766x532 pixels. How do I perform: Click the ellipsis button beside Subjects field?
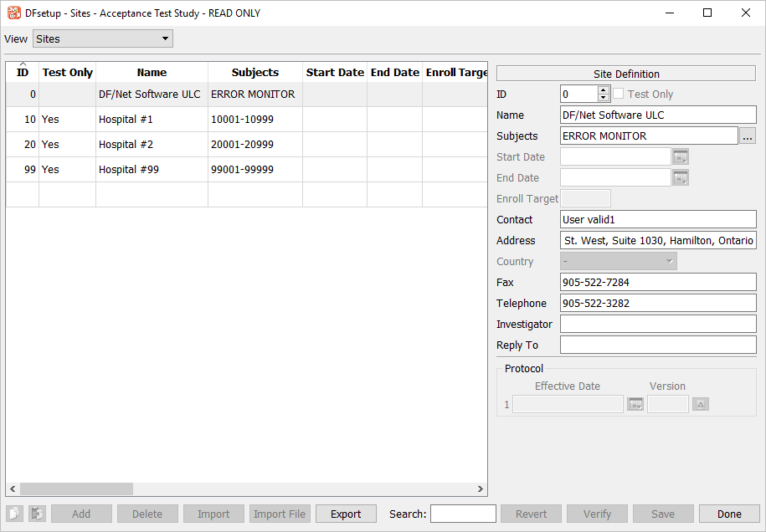click(x=748, y=136)
